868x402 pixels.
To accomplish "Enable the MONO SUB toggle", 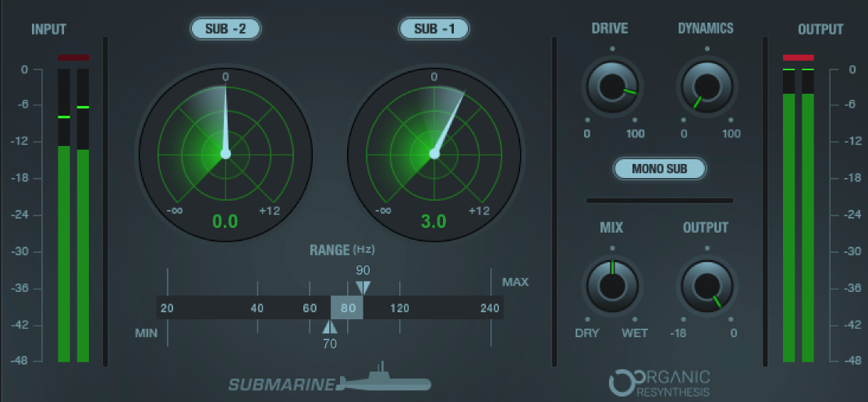I will 659,169.
